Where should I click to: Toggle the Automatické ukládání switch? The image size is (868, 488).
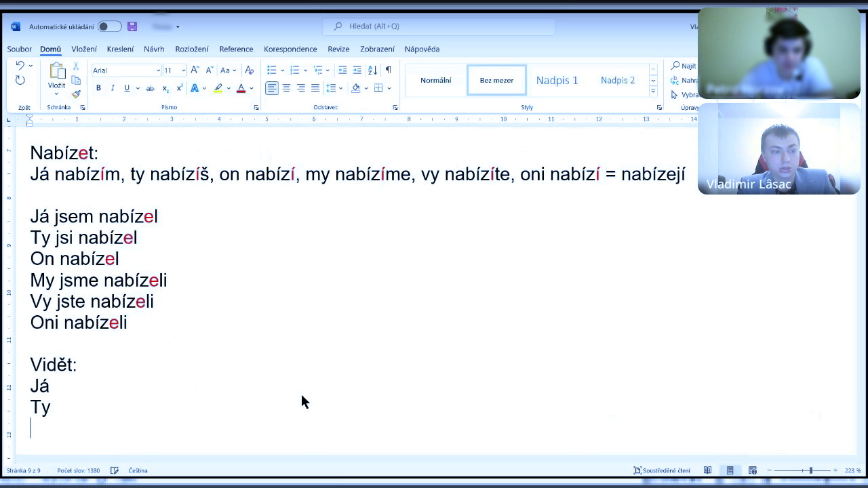coord(108,26)
